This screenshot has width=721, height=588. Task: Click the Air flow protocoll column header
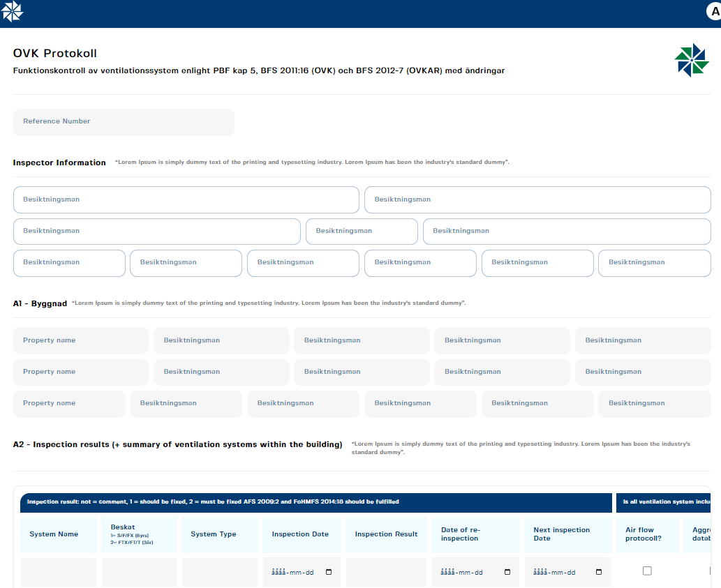(x=639, y=534)
